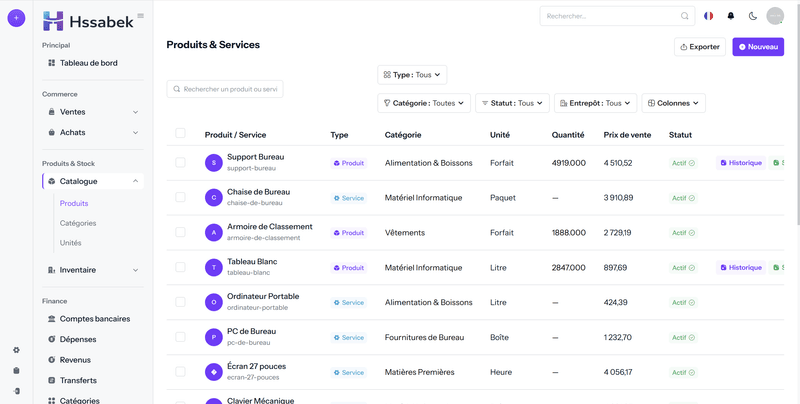800x404 pixels.
Task: Click settings gear icon in left rail
Action: tap(16, 350)
